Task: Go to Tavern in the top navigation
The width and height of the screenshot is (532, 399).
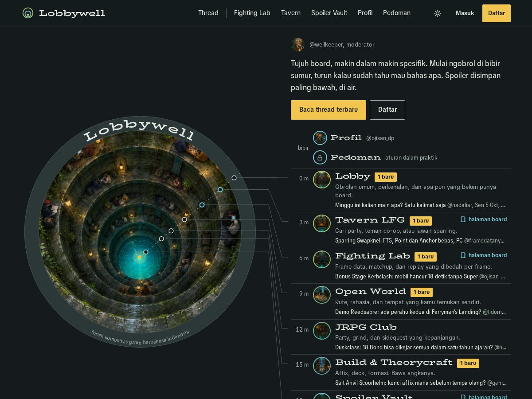Action: [291, 13]
